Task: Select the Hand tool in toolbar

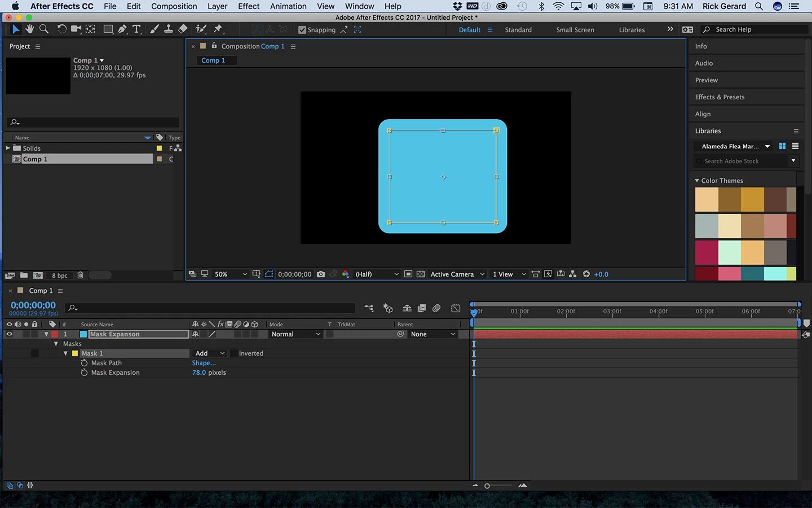Action: [x=29, y=29]
